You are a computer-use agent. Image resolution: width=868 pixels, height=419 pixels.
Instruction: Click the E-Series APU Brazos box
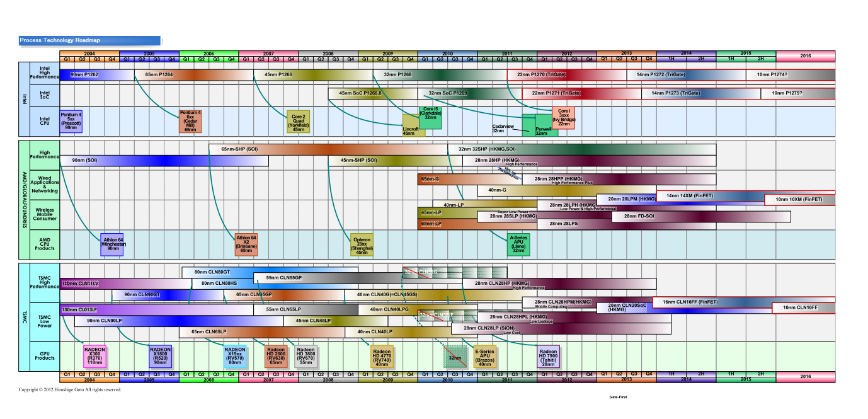click(x=484, y=357)
